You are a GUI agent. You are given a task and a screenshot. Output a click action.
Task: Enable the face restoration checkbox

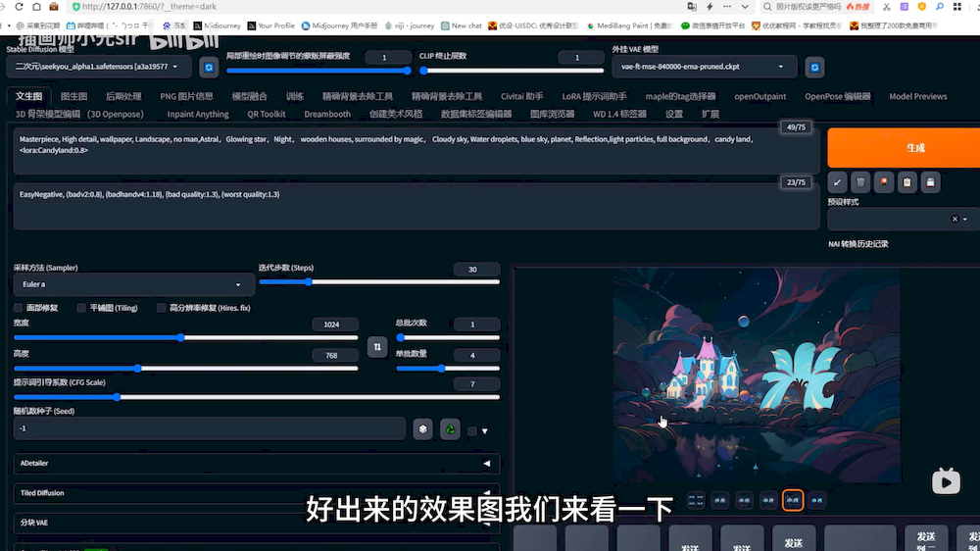(18, 308)
